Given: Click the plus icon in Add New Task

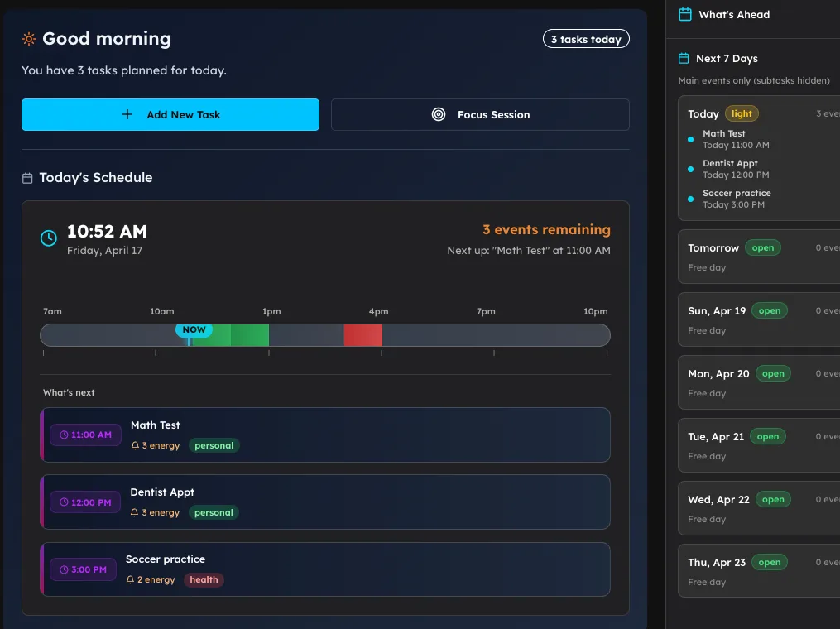Looking at the screenshot, I should click(x=127, y=114).
